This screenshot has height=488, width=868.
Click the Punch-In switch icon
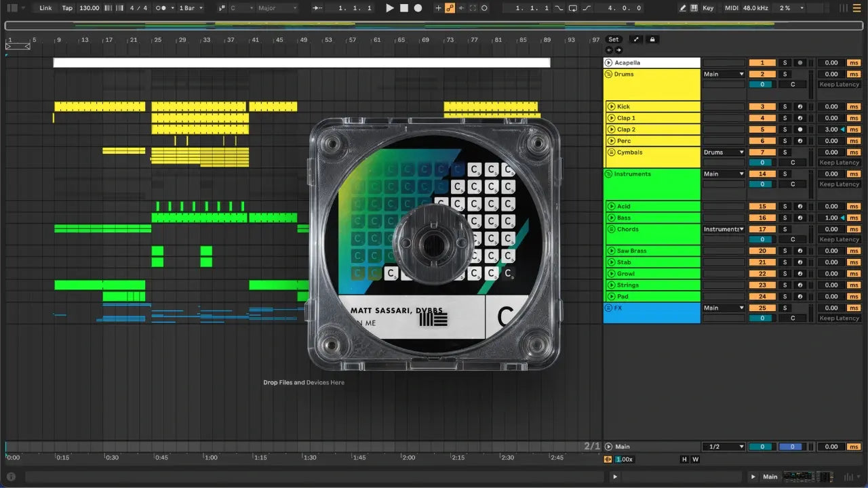559,8
